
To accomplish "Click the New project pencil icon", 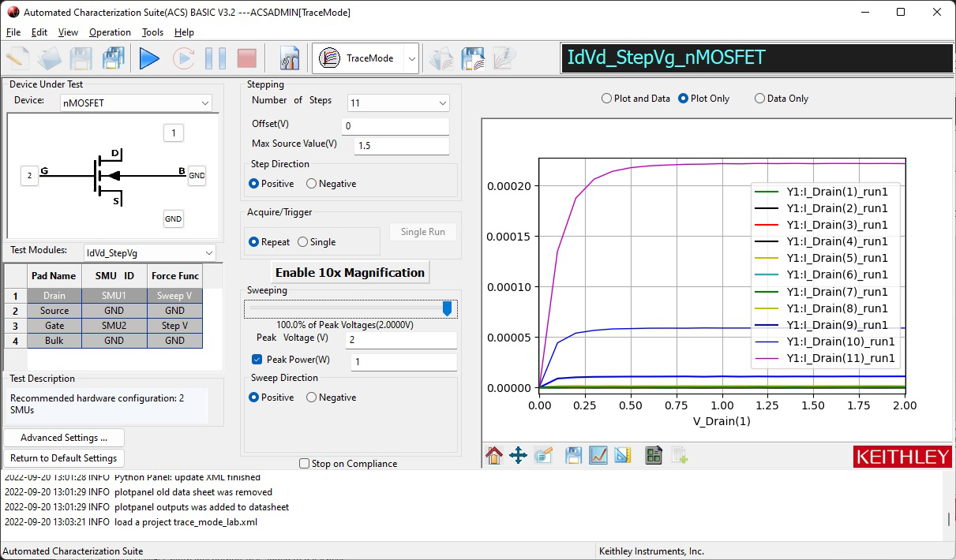I will 18,58.
